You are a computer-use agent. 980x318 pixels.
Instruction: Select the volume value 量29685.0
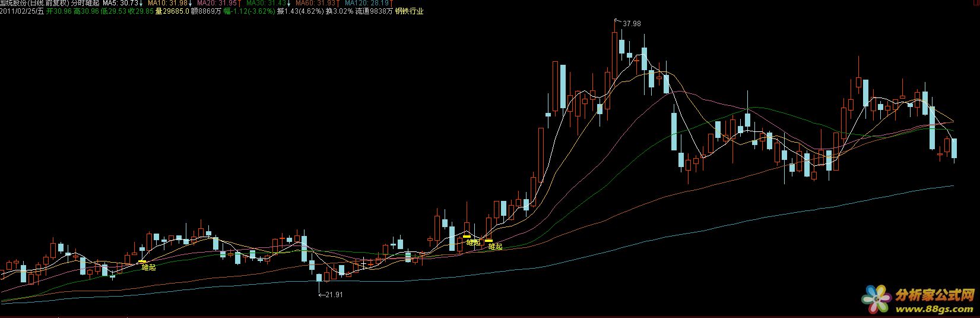tap(172, 11)
